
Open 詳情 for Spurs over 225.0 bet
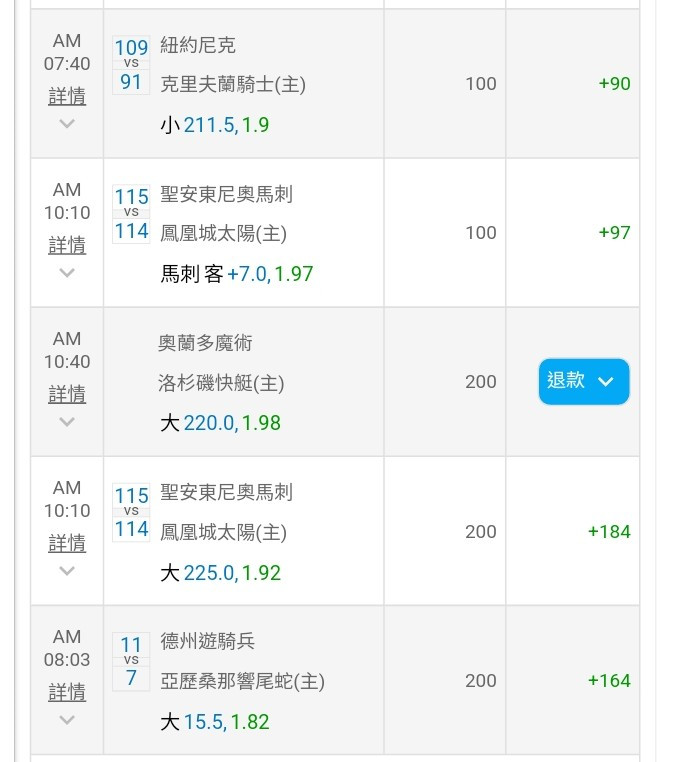point(67,543)
